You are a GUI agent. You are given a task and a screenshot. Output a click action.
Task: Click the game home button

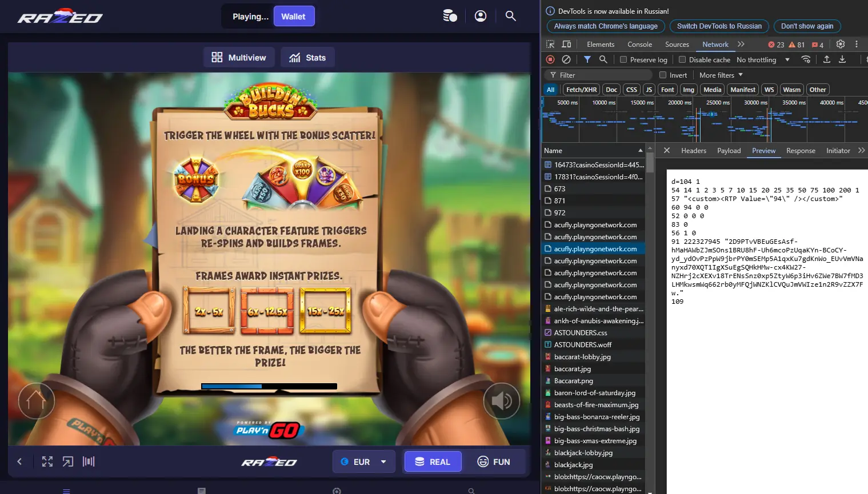coord(36,401)
